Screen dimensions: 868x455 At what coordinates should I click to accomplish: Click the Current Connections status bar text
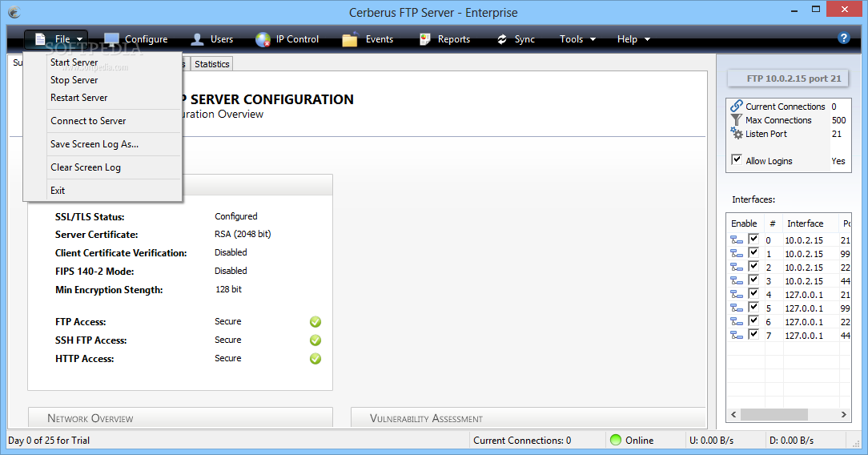coord(522,441)
